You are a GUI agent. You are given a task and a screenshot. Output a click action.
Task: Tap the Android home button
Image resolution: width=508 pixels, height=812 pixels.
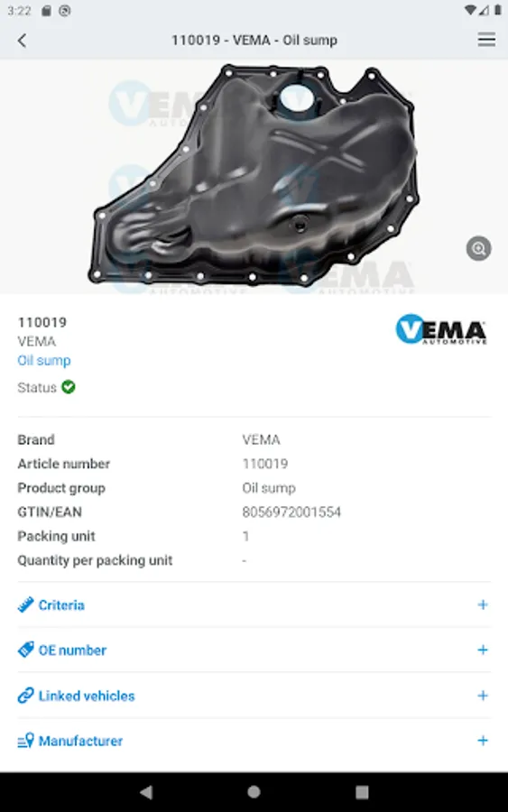254,792
